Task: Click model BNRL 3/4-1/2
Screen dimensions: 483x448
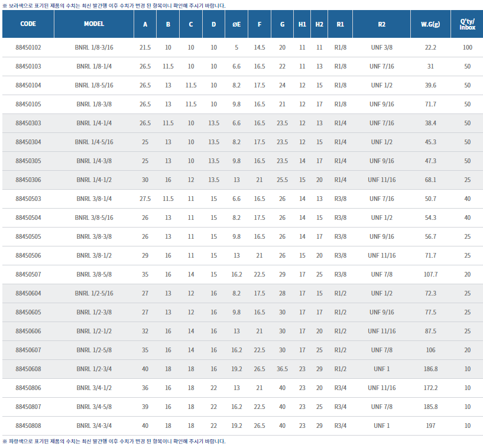Action: [94, 388]
